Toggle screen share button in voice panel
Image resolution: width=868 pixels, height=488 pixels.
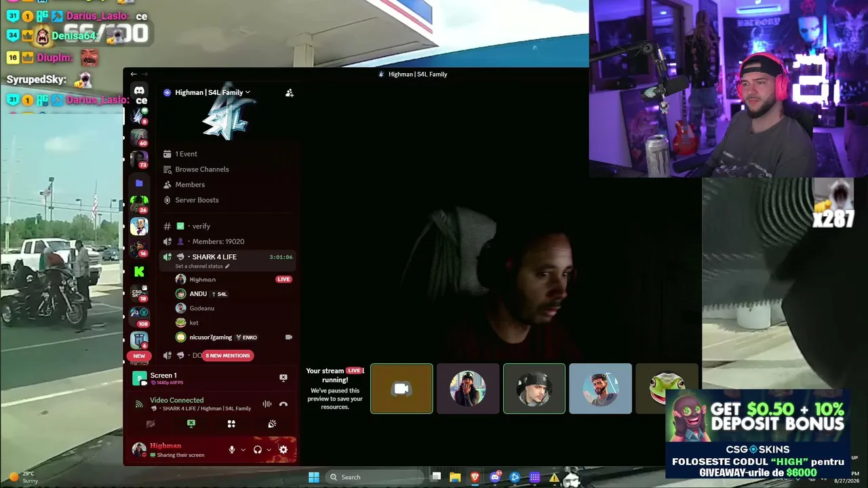point(191,424)
